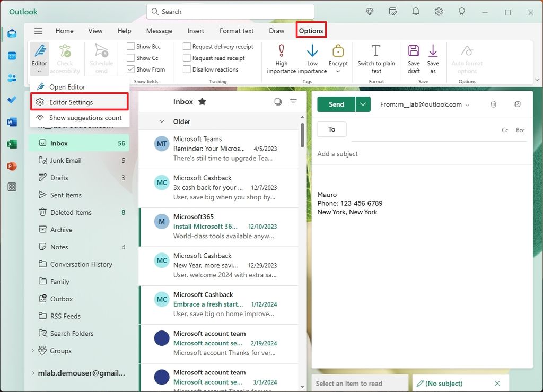Launch Word from the left app bar
543x392 pixels.
click(x=12, y=121)
